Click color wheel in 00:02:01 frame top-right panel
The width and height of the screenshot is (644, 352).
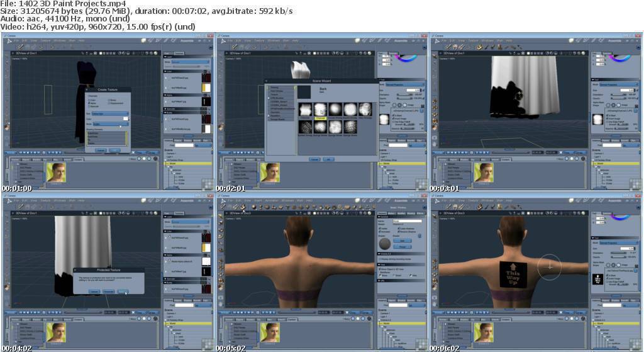pos(407,57)
